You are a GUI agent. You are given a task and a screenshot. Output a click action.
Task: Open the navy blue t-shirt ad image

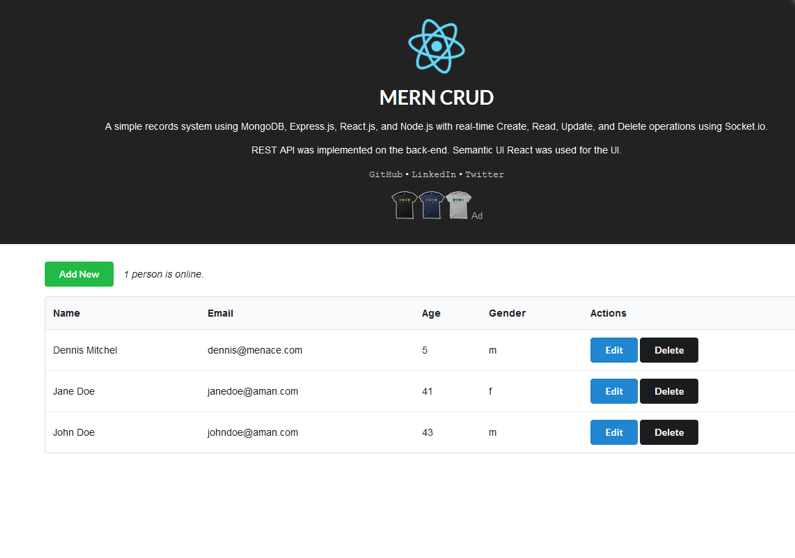point(431,205)
